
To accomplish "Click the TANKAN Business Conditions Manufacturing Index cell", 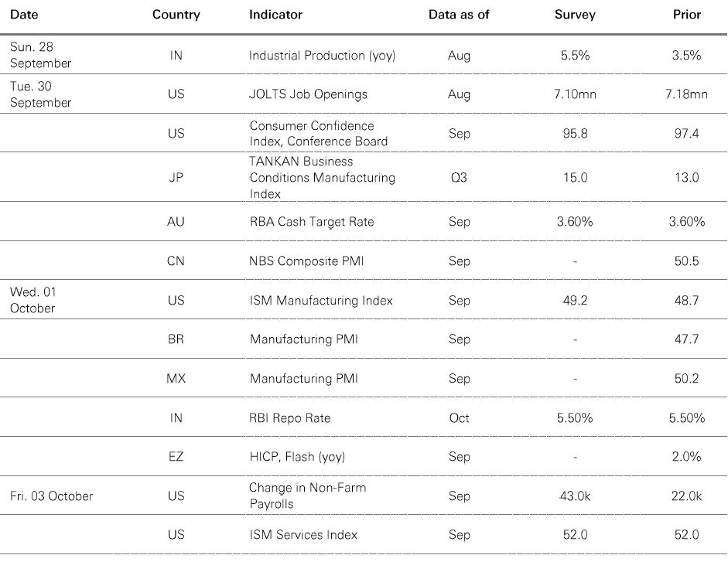I will point(322,178).
